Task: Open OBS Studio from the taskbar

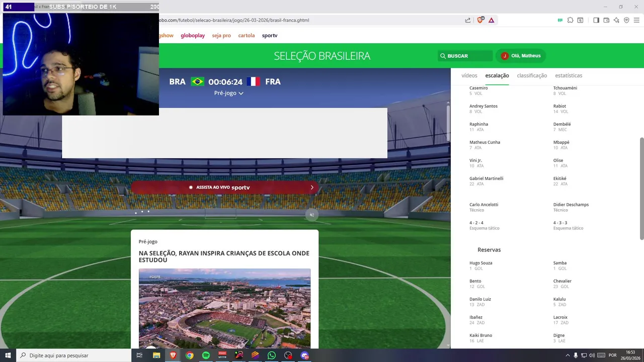Action: point(288,355)
